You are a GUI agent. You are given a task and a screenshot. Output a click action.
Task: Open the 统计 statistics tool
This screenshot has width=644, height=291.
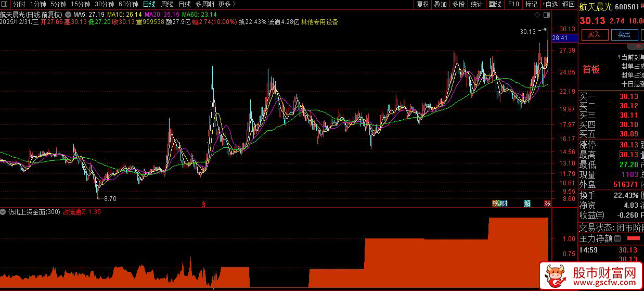point(476,4)
